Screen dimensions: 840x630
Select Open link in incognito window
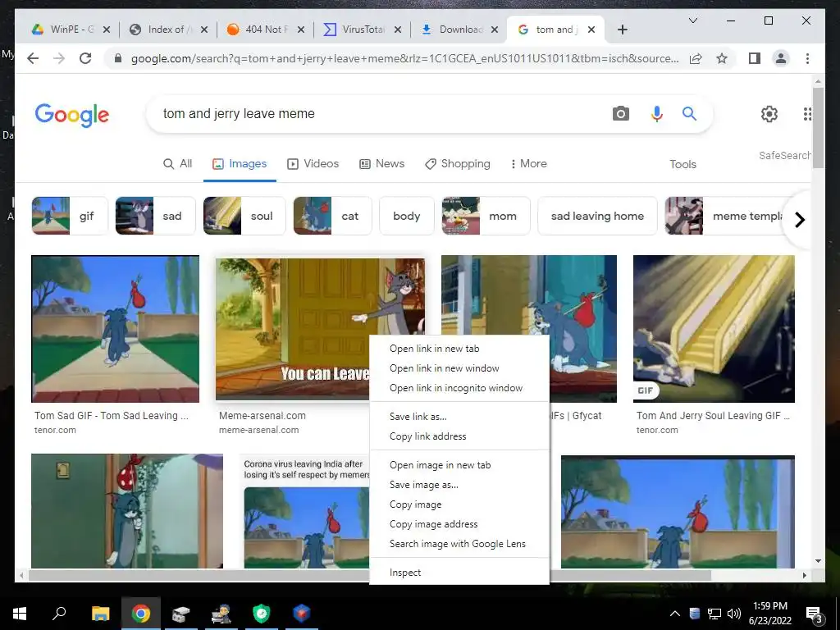[x=459, y=388]
